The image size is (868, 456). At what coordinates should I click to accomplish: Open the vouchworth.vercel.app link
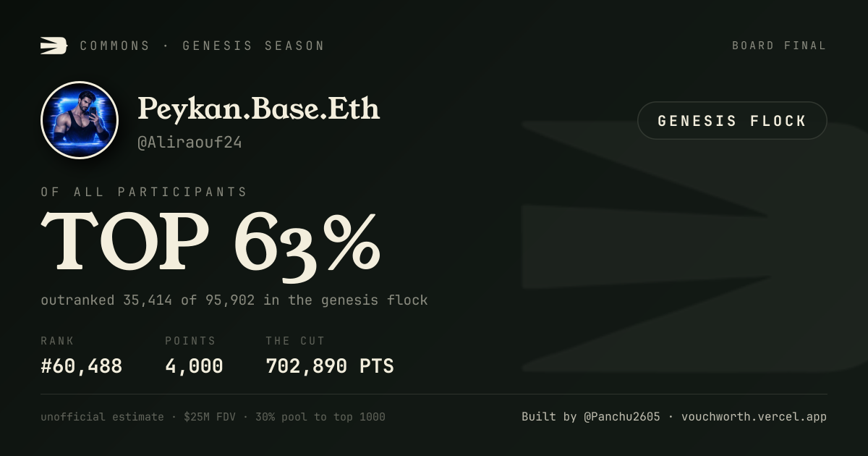pyautogui.click(x=754, y=417)
